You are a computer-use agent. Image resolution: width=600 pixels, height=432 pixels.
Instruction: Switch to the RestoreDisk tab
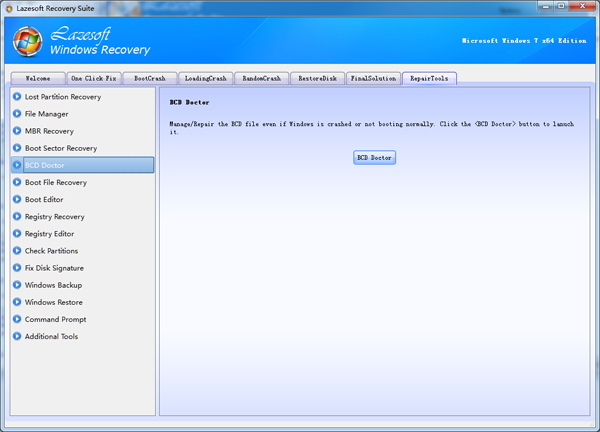317,78
